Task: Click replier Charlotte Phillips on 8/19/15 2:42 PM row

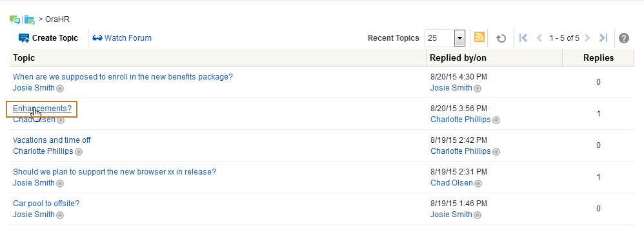Action: click(461, 151)
